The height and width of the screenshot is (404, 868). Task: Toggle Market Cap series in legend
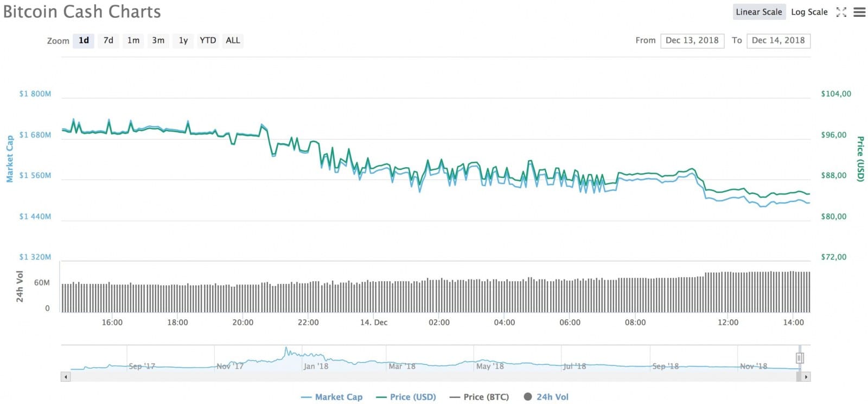331,397
